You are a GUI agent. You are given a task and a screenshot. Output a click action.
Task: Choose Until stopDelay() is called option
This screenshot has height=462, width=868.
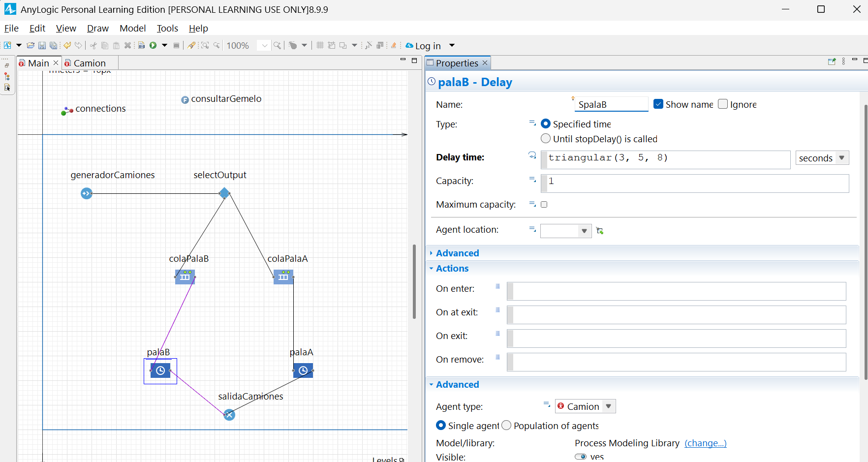[x=546, y=139]
